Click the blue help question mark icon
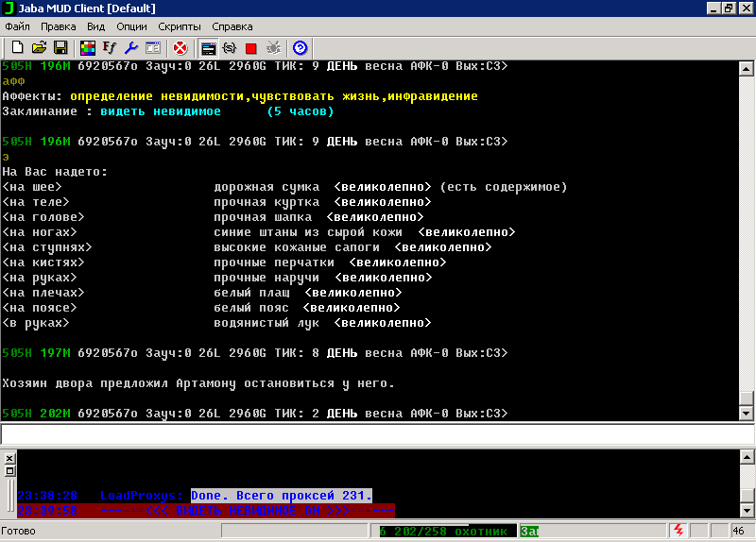This screenshot has height=542, width=756. 301,47
